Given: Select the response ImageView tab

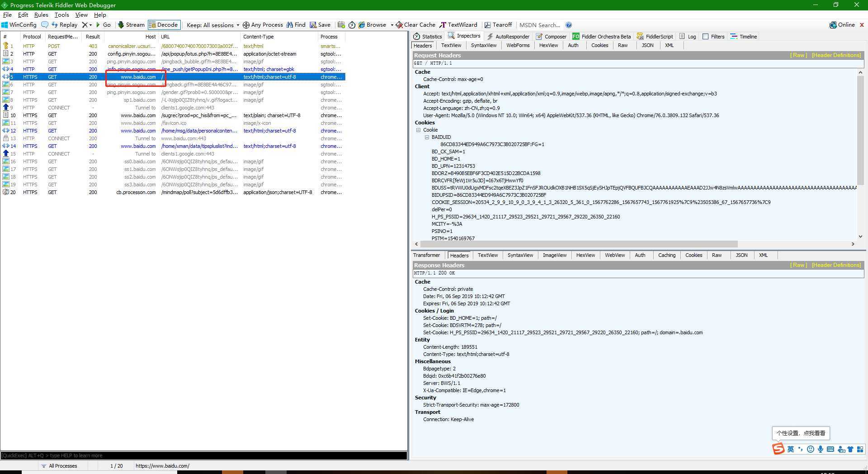Looking at the screenshot, I should pyautogui.click(x=555, y=255).
